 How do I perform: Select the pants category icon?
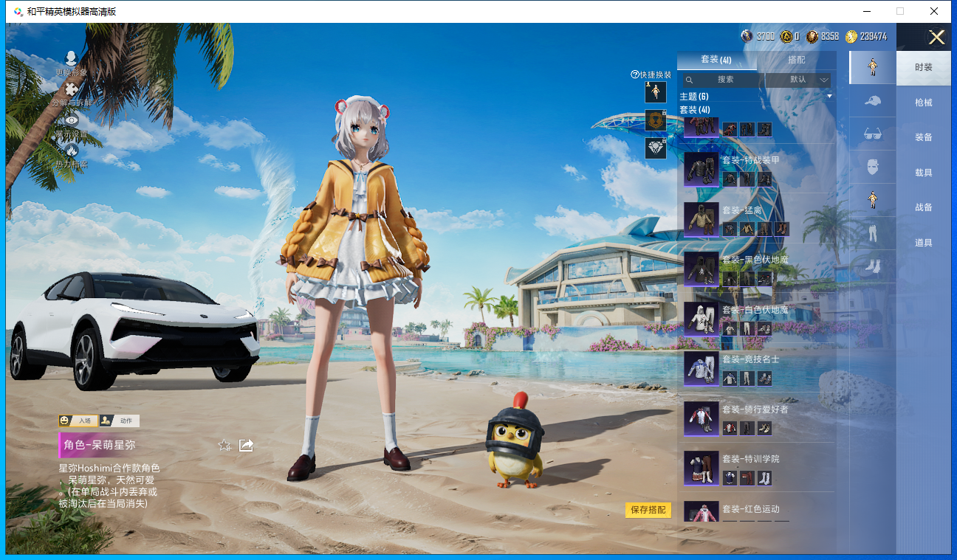point(872,233)
